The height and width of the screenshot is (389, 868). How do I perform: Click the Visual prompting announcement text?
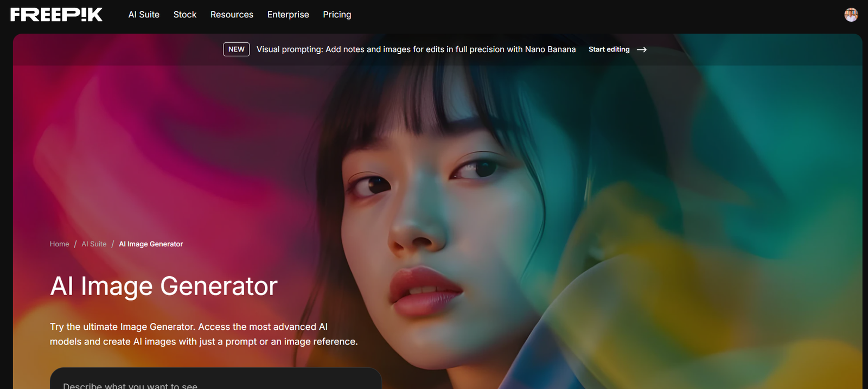(416, 49)
